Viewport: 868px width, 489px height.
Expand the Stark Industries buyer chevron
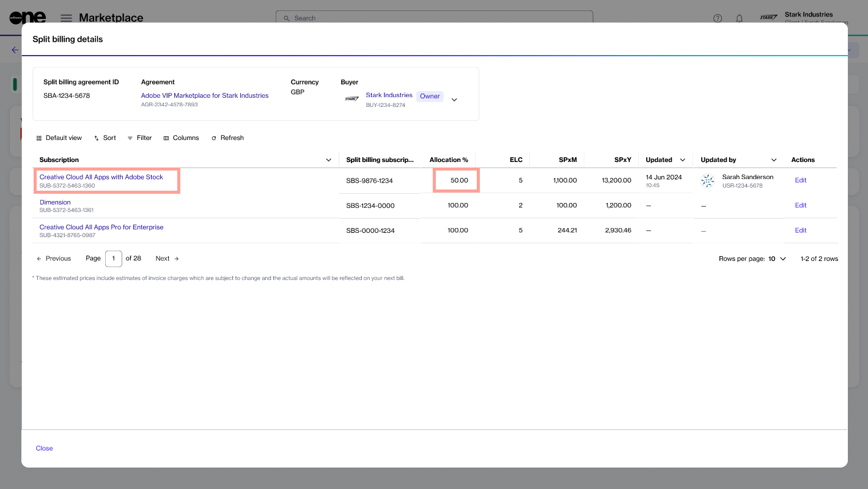coord(454,100)
